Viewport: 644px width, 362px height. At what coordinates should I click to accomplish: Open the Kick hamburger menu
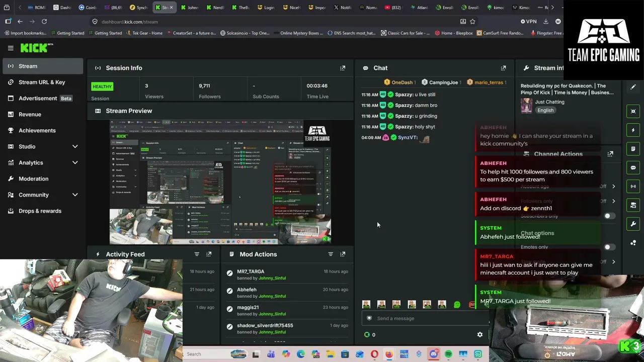click(x=11, y=48)
